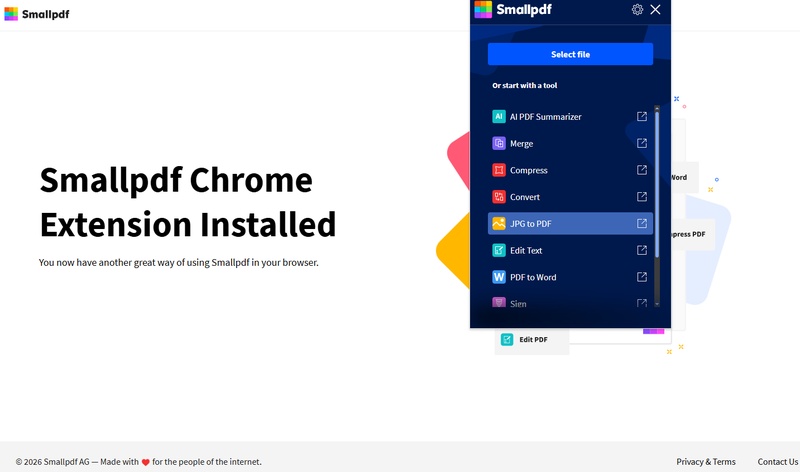Open extension settings gear icon

tap(637, 9)
